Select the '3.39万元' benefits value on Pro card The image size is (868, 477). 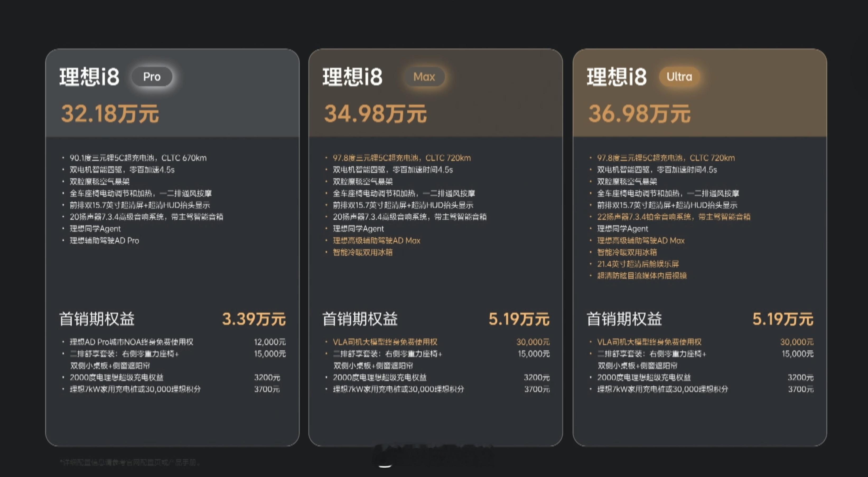[x=254, y=319]
